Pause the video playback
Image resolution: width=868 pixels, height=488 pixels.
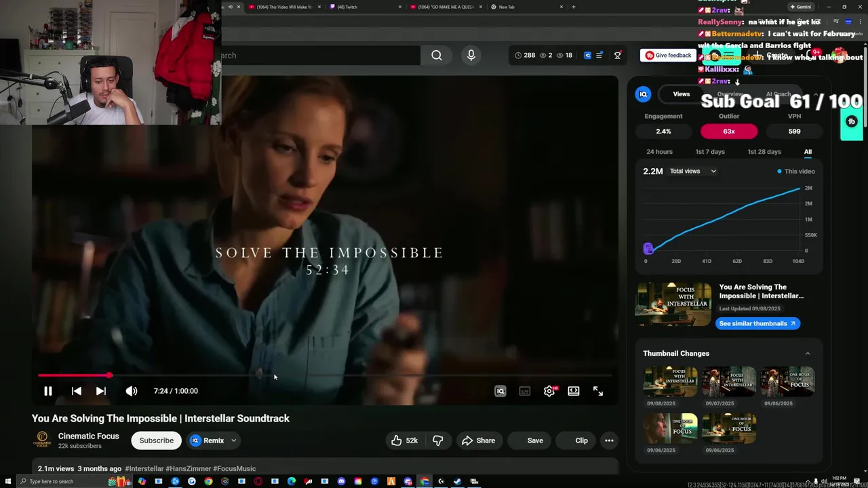(x=48, y=391)
